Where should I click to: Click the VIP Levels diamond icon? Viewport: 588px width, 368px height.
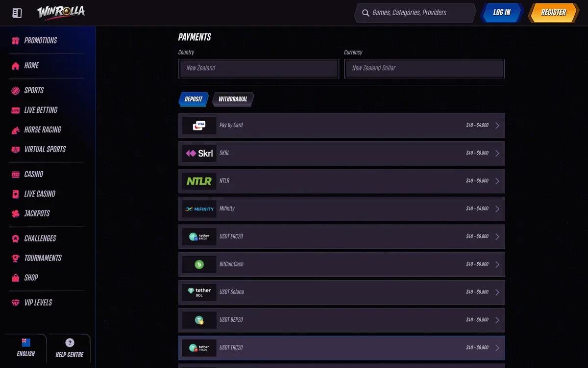(16, 303)
